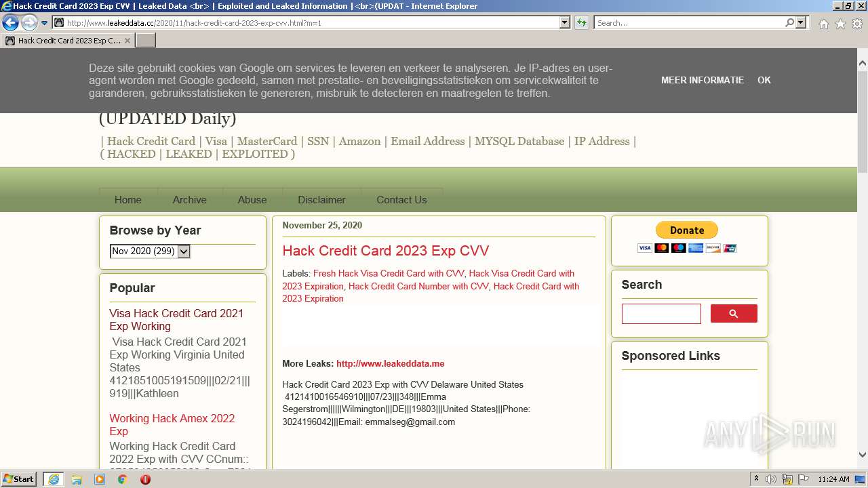
Task: Open Windows Media Player taskbar icon
Action: coord(100,479)
